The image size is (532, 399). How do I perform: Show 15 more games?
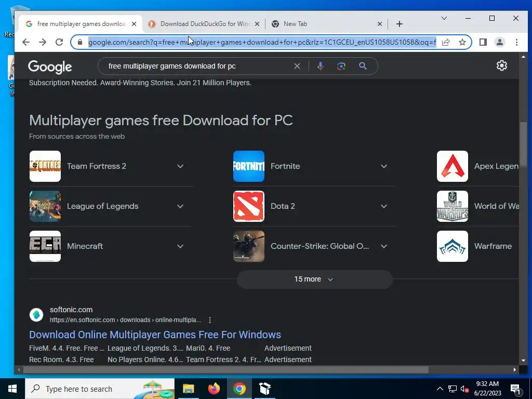(x=314, y=279)
